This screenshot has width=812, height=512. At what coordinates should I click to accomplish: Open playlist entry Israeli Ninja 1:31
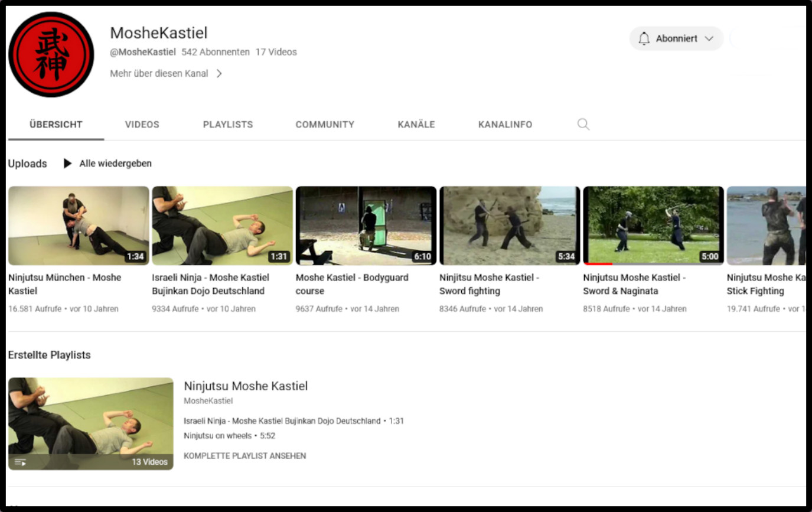coord(294,421)
